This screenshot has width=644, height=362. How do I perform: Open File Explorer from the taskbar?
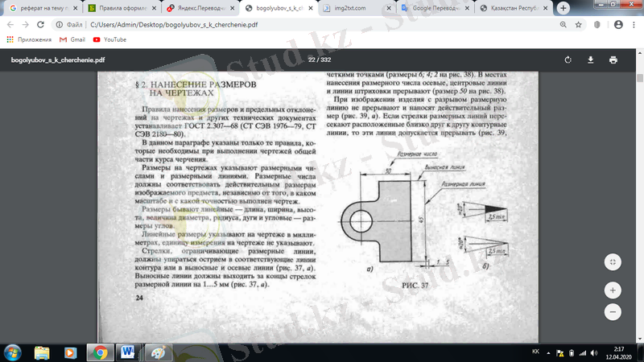point(42,352)
